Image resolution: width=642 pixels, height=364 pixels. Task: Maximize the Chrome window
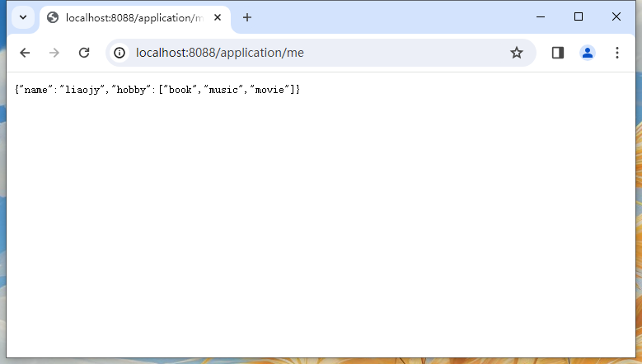578,16
